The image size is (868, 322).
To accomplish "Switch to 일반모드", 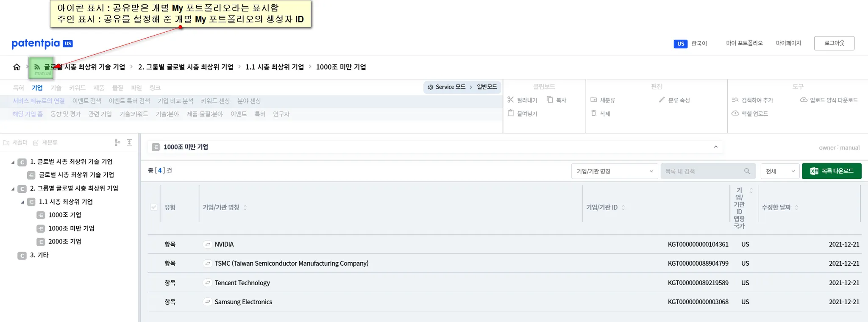I will [487, 87].
